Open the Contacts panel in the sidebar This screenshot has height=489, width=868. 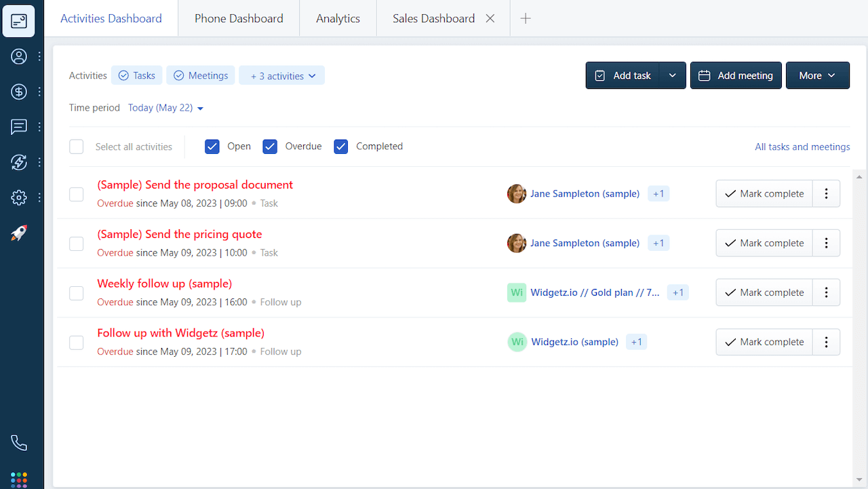[18, 56]
